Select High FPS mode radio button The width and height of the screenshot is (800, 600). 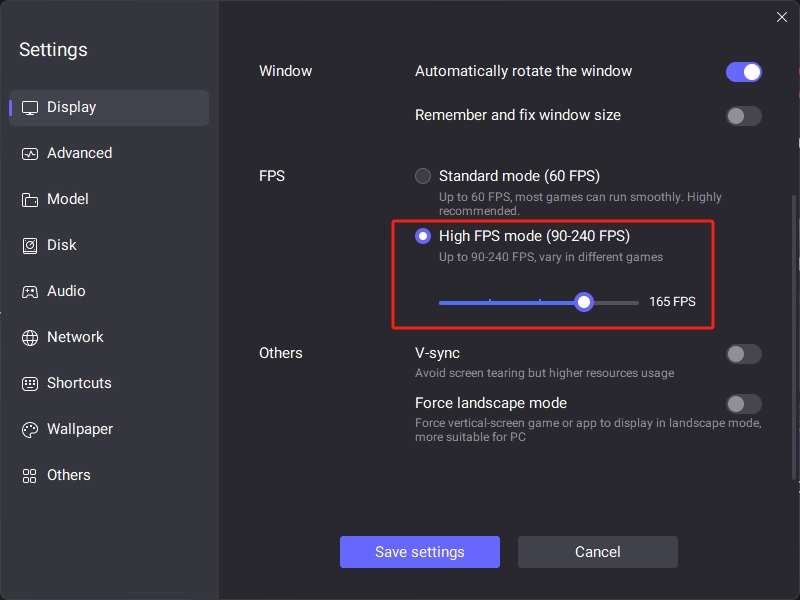(x=422, y=236)
